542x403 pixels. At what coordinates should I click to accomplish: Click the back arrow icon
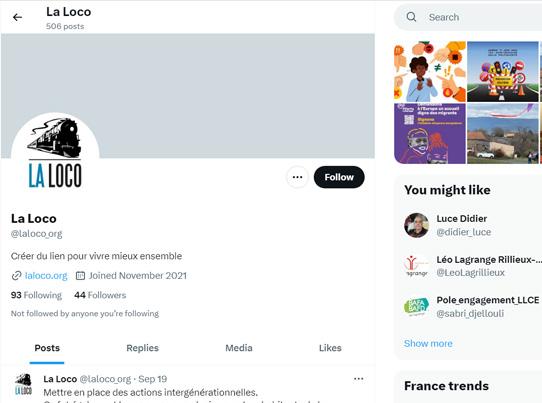point(17,17)
